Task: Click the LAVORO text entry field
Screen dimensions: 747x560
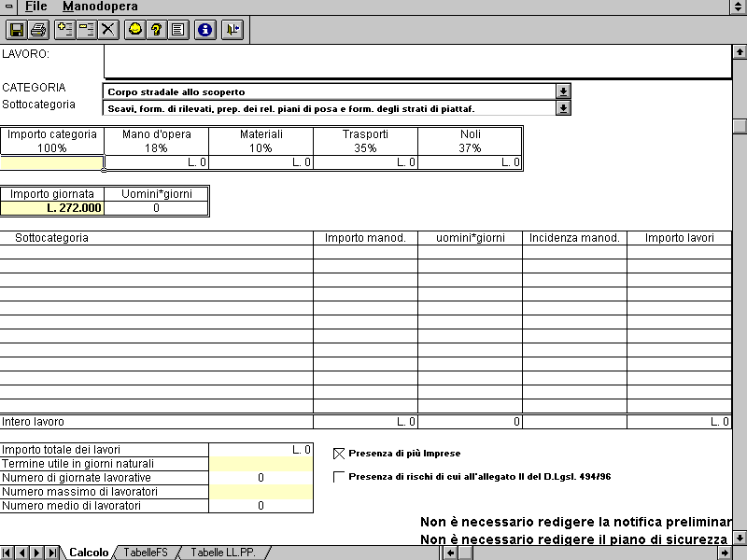Action: tap(417, 62)
